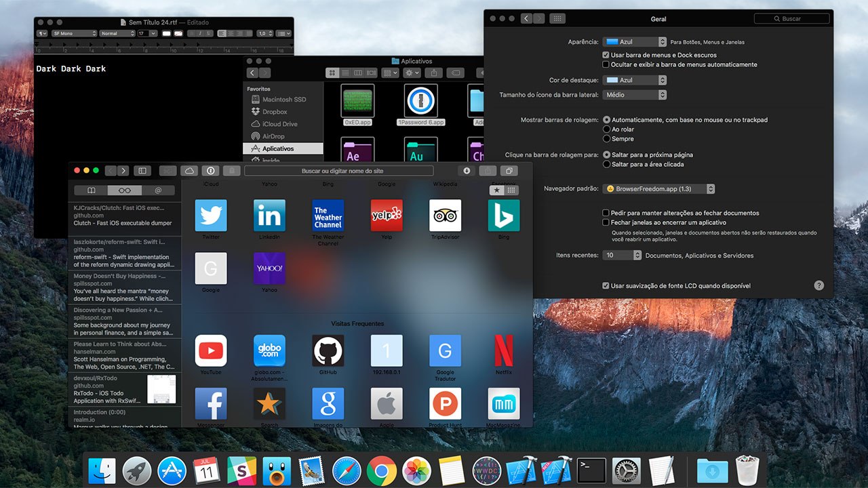
Task: Open the Photos app from the Dock
Action: tap(416, 470)
